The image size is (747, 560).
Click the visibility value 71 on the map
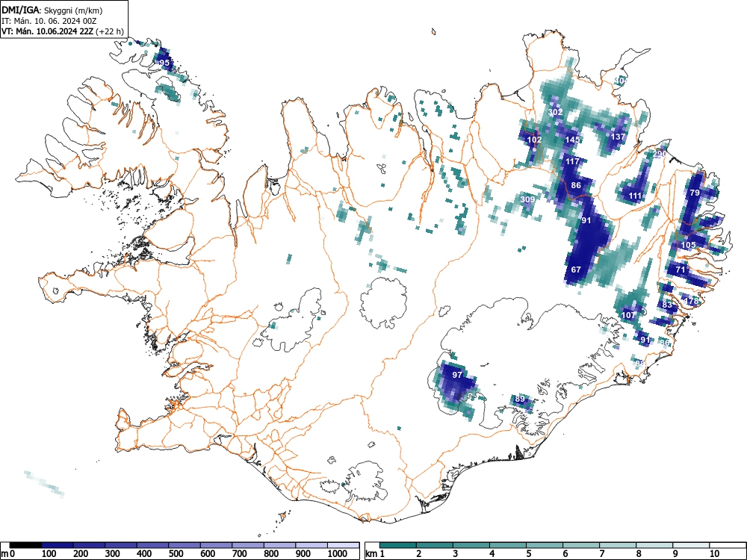(x=681, y=270)
